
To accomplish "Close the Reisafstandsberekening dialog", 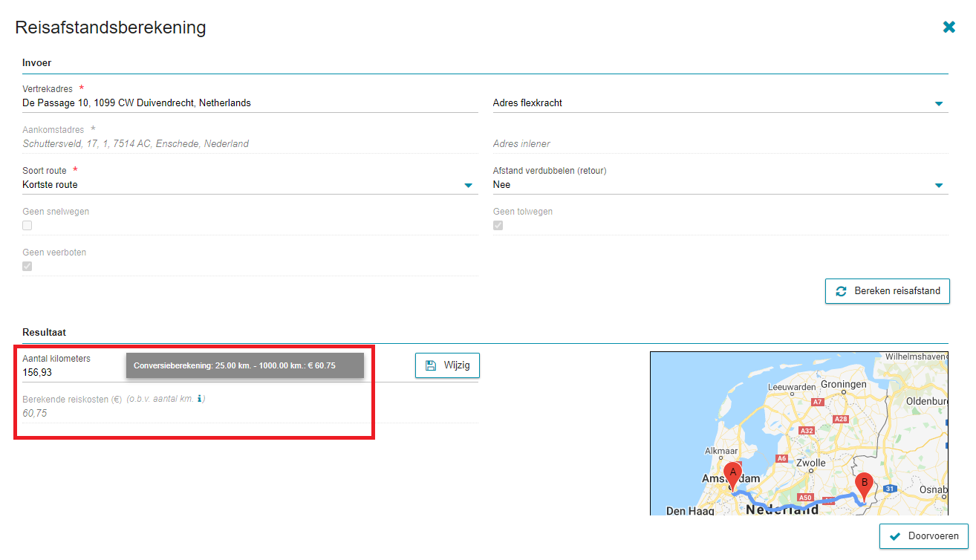I will coord(949,27).
